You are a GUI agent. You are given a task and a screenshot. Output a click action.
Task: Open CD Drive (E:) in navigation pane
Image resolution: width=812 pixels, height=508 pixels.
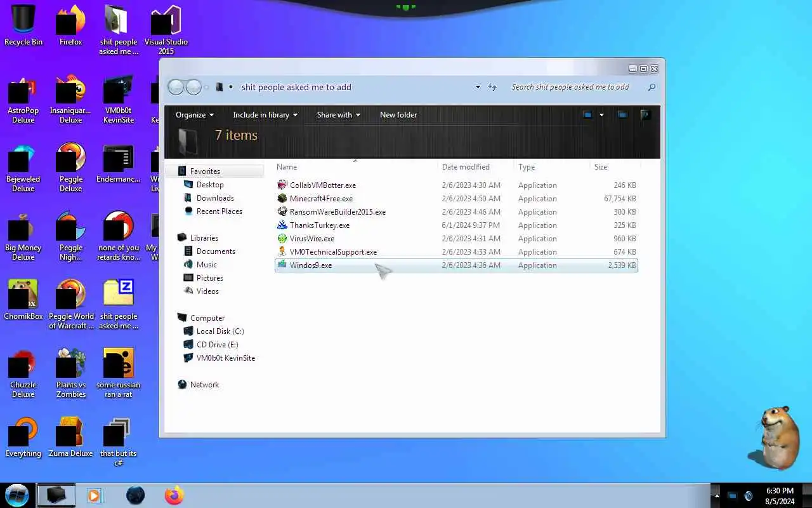tap(217, 345)
